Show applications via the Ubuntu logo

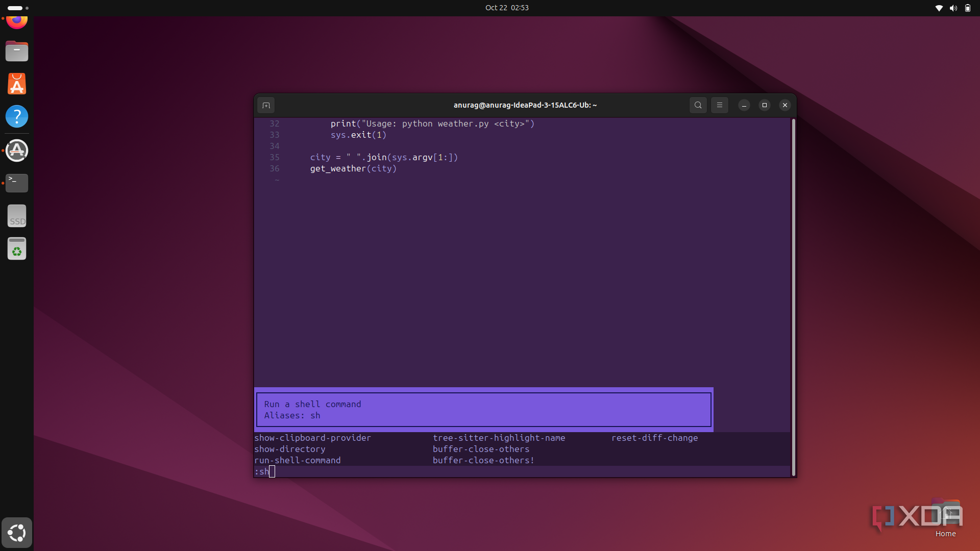(17, 533)
